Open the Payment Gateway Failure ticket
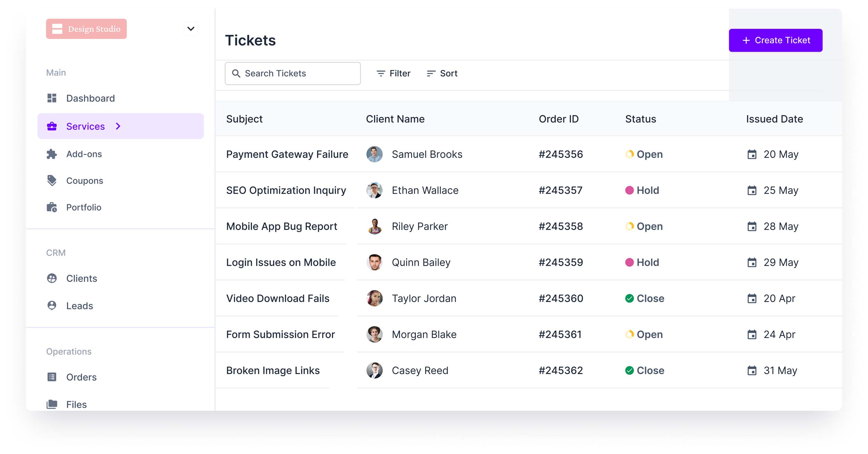 (287, 154)
